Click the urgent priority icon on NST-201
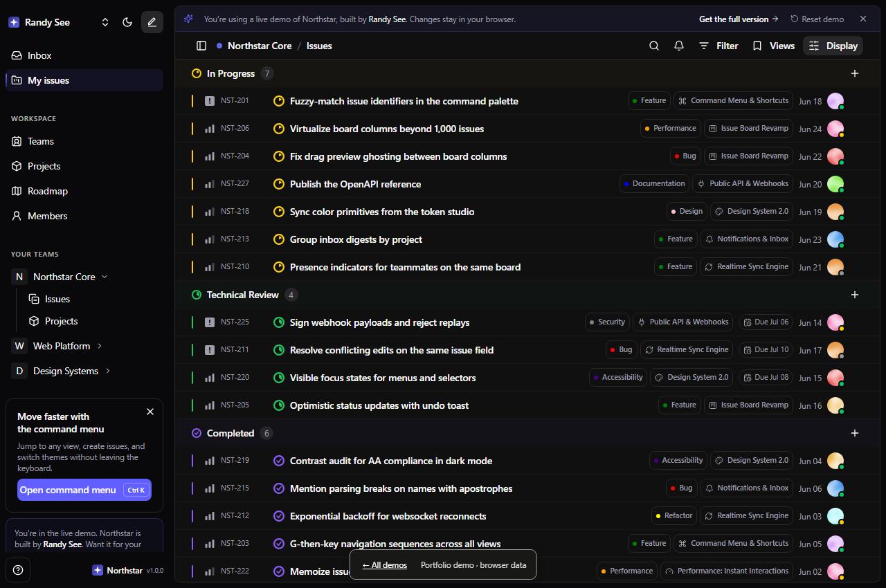886x588 pixels. [210, 101]
